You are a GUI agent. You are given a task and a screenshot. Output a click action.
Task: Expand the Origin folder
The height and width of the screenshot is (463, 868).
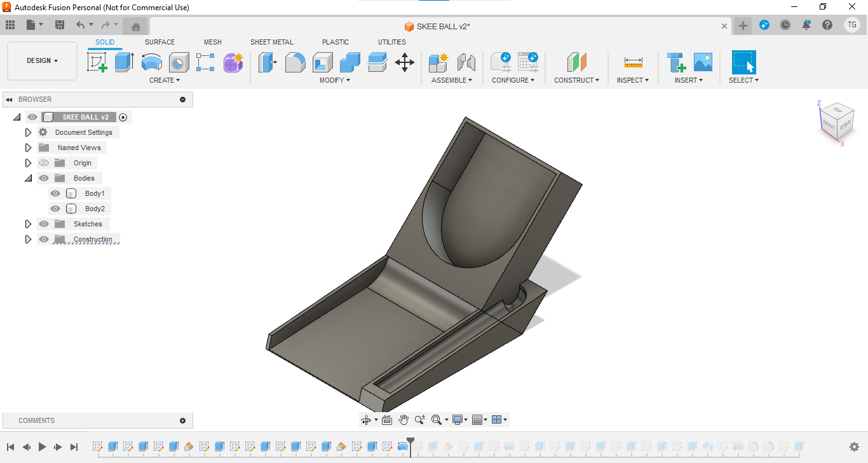click(x=28, y=163)
